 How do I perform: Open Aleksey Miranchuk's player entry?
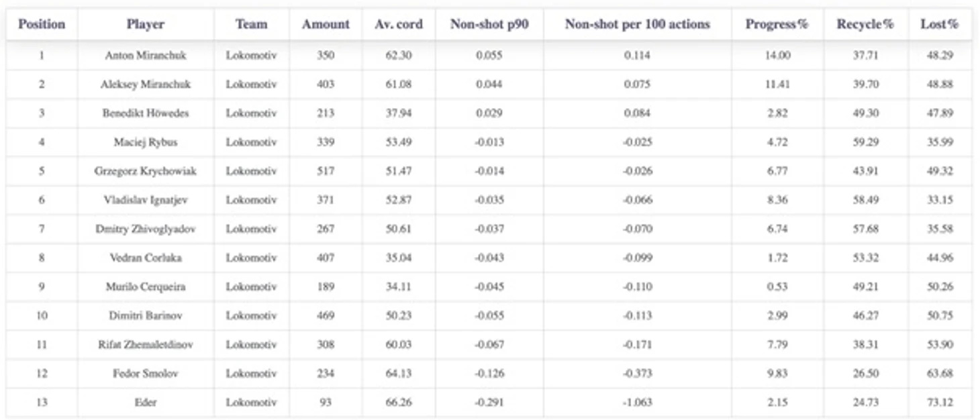pos(145,85)
